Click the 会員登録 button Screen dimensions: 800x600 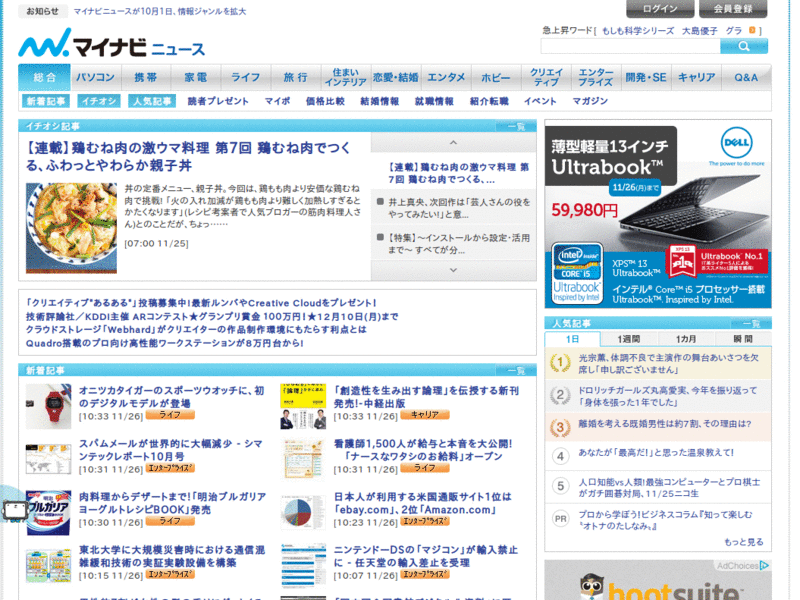[733, 9]
